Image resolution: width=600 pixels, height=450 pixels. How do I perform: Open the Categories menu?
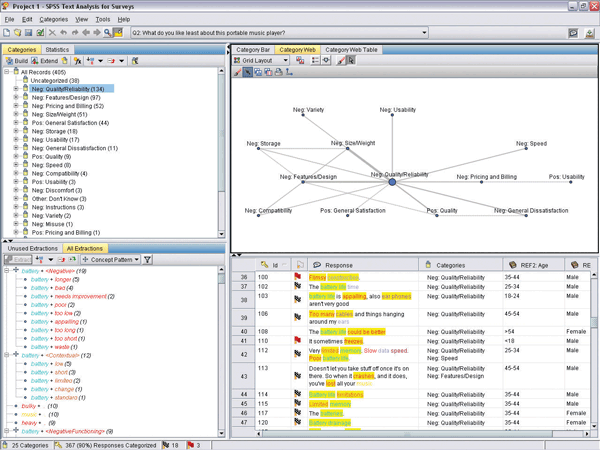[53, 18]
